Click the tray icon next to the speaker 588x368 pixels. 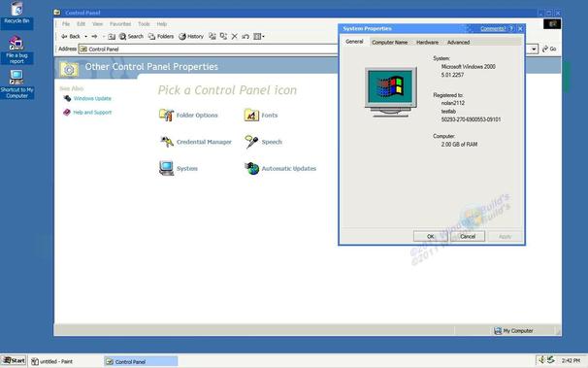click(x=550, y=360)
